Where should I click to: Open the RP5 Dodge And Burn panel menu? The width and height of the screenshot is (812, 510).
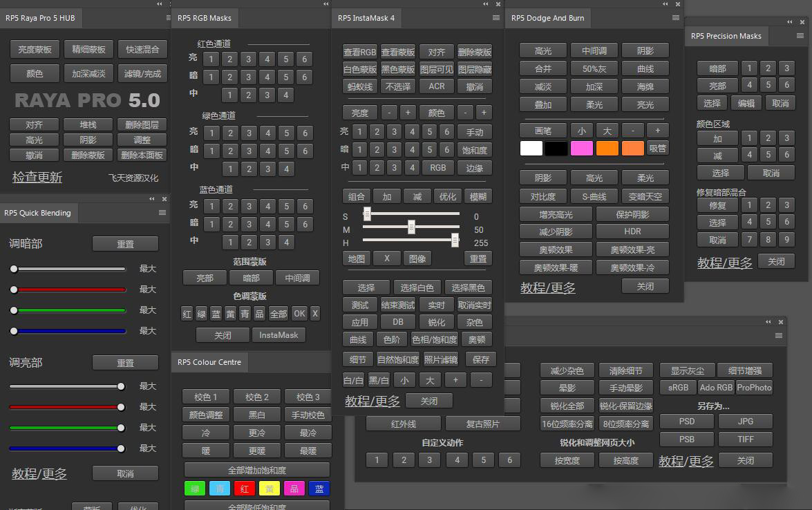(676, 17)
